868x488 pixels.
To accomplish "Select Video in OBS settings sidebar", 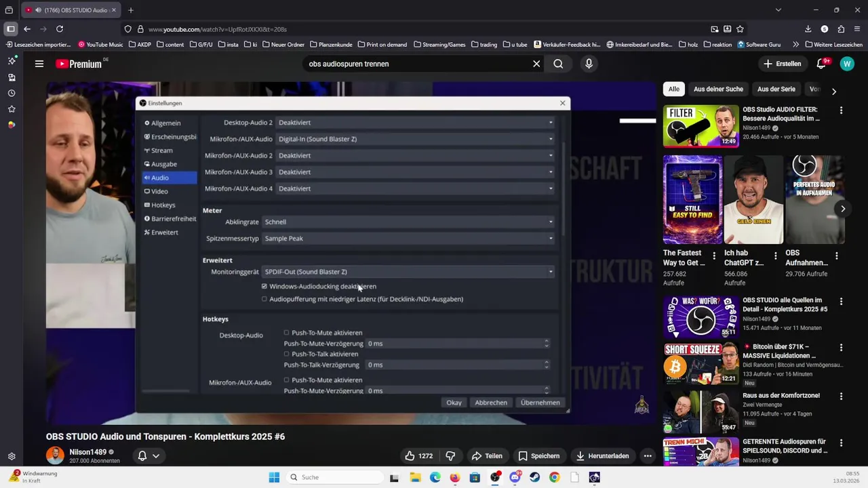I will (x=159, y=191).
